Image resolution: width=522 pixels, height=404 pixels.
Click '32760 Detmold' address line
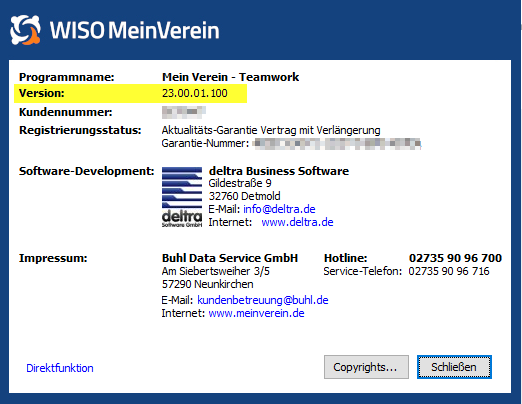pos(244,196)
